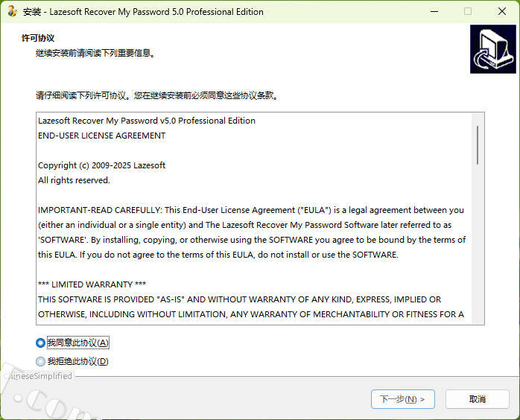The image size is (520, 420).
Task: Click the '*** LIMITED WARRANTY ***' heading
Action: pos(92,284)
